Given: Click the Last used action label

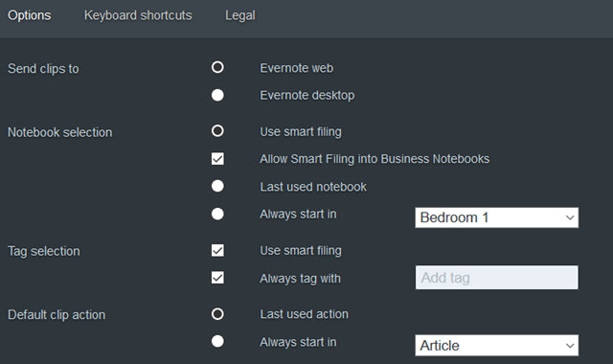Looking at the screenshot, I should [x=305, y=314].
